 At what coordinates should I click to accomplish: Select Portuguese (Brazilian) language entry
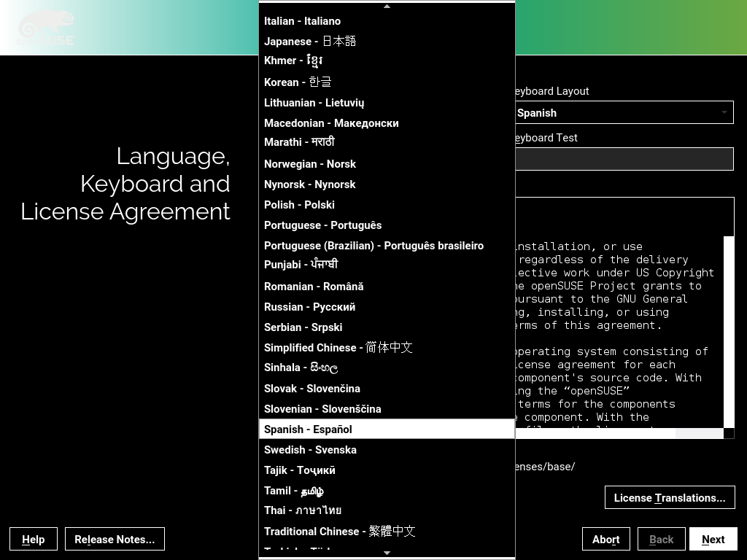[x=373, y=246]
